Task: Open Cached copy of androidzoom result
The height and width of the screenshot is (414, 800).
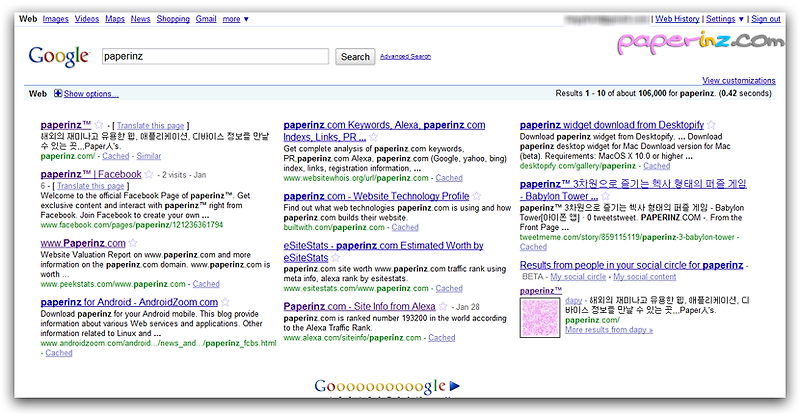Action: 59,353
